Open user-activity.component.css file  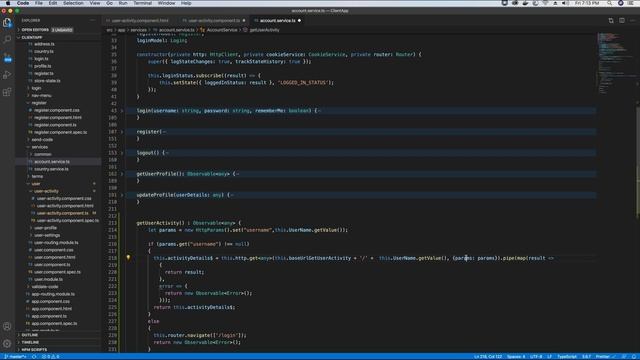[x=64, y=198]
